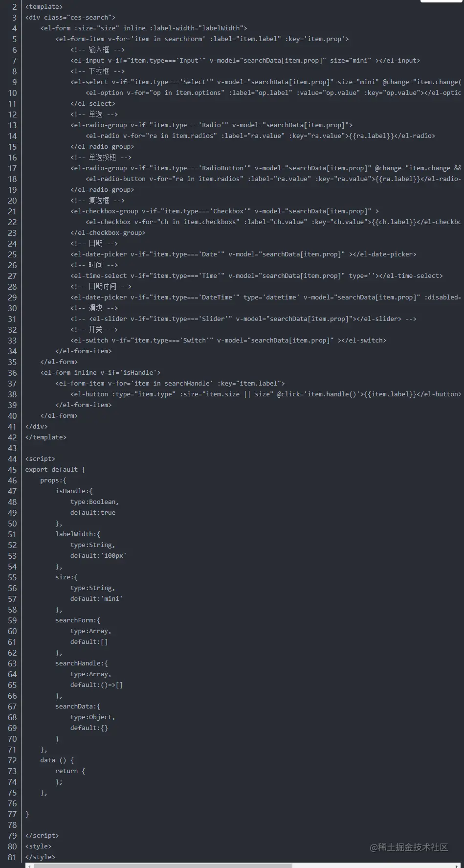Click the opening <script> tag

click(41, 459)
